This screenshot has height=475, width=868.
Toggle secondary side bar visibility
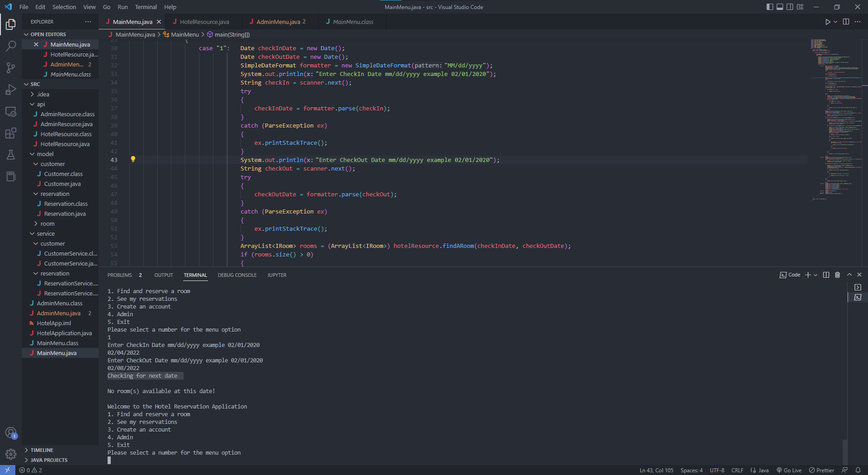click(x=790, y=7)
